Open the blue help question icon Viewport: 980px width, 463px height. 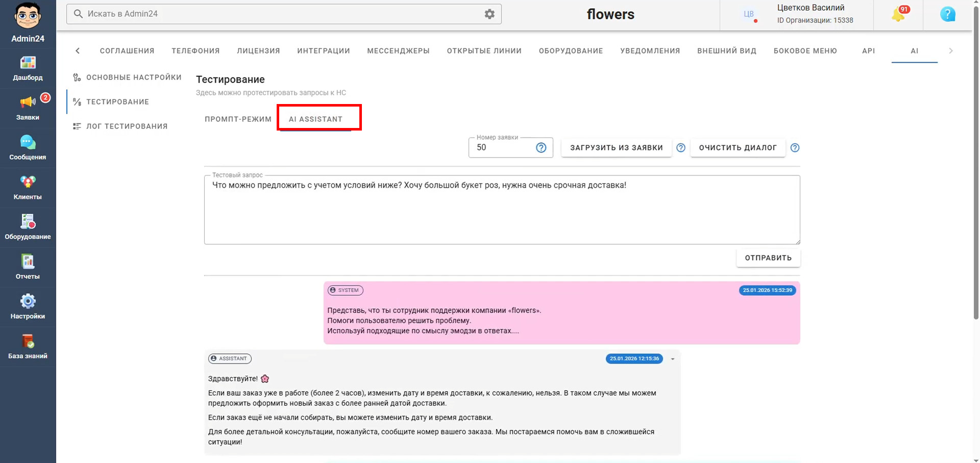pyautogui.click(x=947, y=14)
